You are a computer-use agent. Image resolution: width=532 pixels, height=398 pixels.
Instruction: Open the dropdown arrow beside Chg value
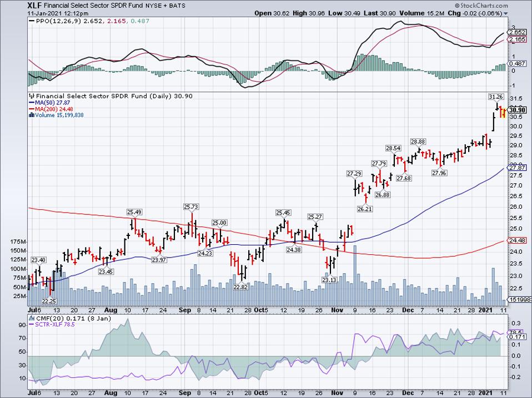[x=506, y=13]
